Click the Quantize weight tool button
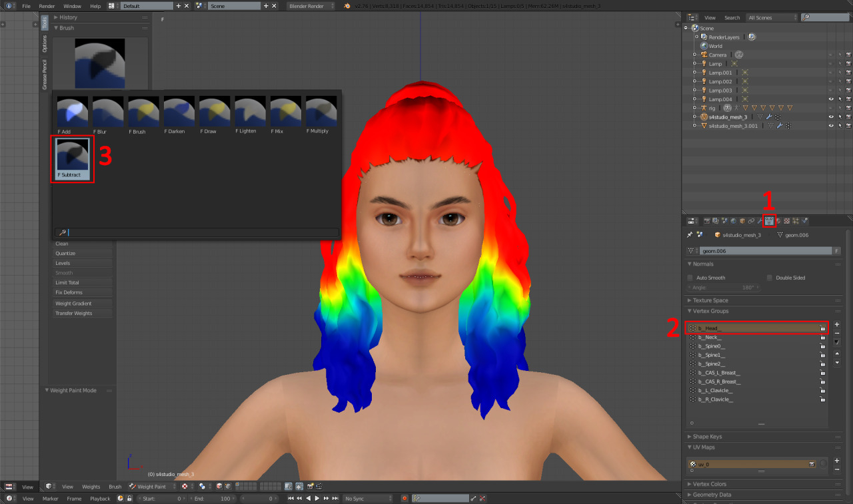The image size is (853, 504). (83, 253)
